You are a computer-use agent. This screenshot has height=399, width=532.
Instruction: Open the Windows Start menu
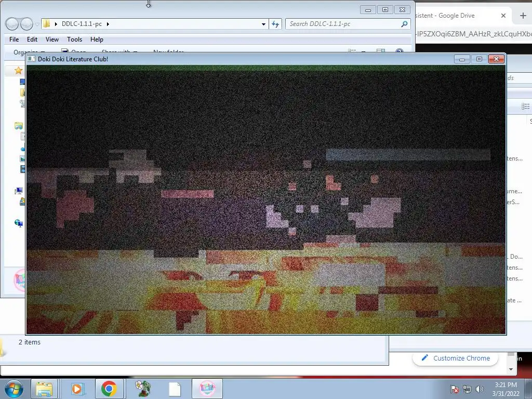[x=14, y=389]
